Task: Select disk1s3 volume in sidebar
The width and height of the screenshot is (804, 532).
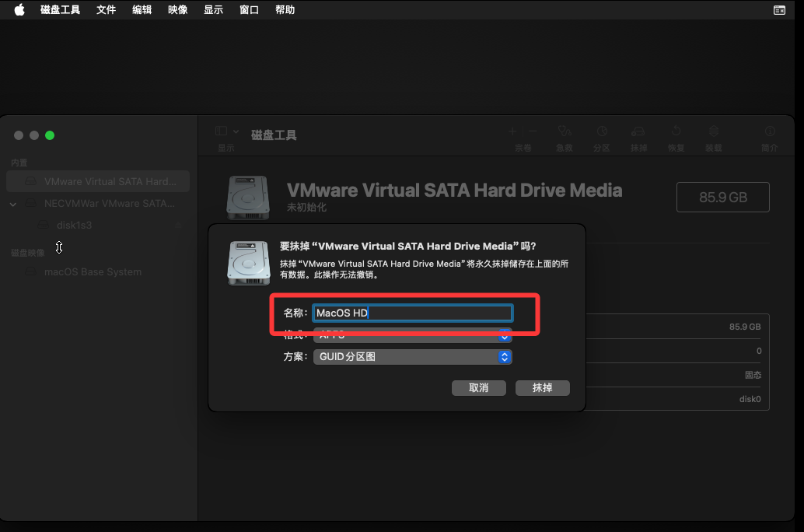Action: (x=74, y=226)
